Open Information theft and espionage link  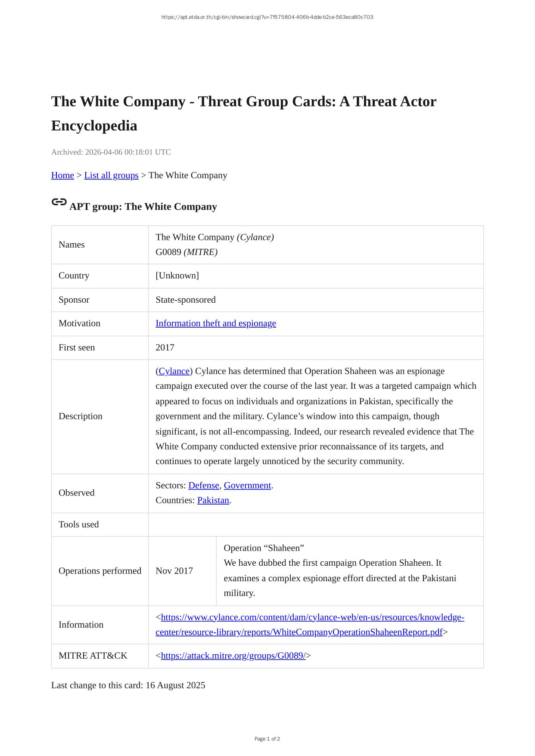pyautogui.click(x=215, y=323)
